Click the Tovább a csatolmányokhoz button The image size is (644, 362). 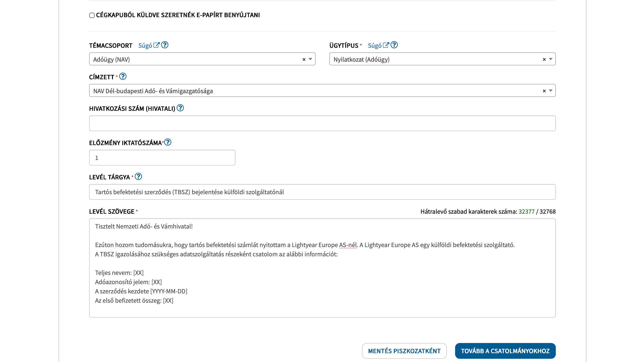[505, 351]
